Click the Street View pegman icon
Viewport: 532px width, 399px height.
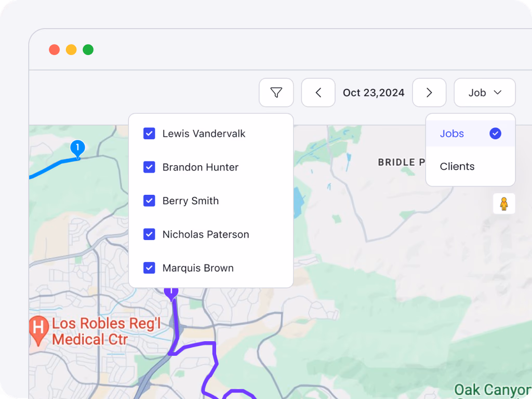[x=503, y=204]
